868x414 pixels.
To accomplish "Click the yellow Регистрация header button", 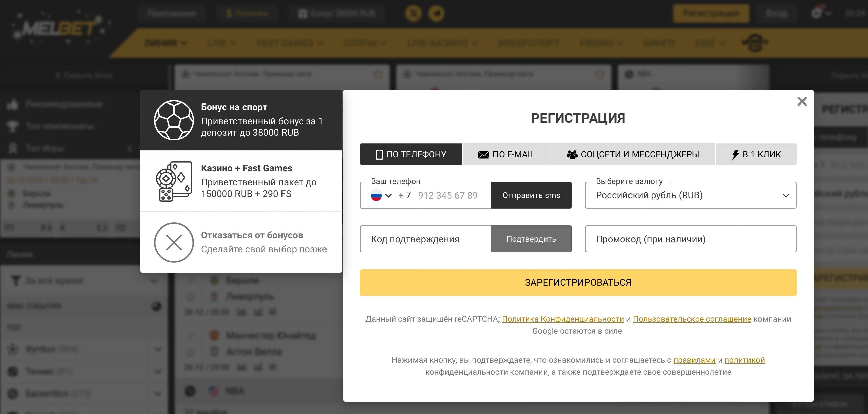I will [x=711, y=13].
